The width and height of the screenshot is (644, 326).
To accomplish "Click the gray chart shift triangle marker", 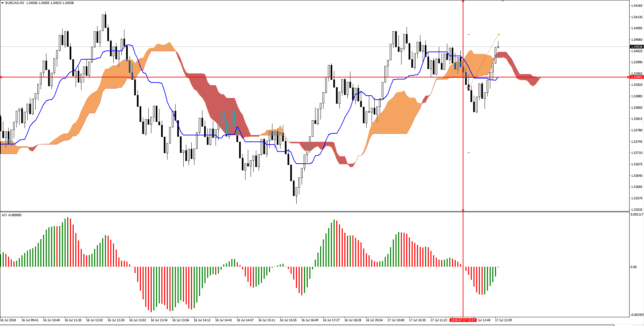I will (x=503, y=1).
